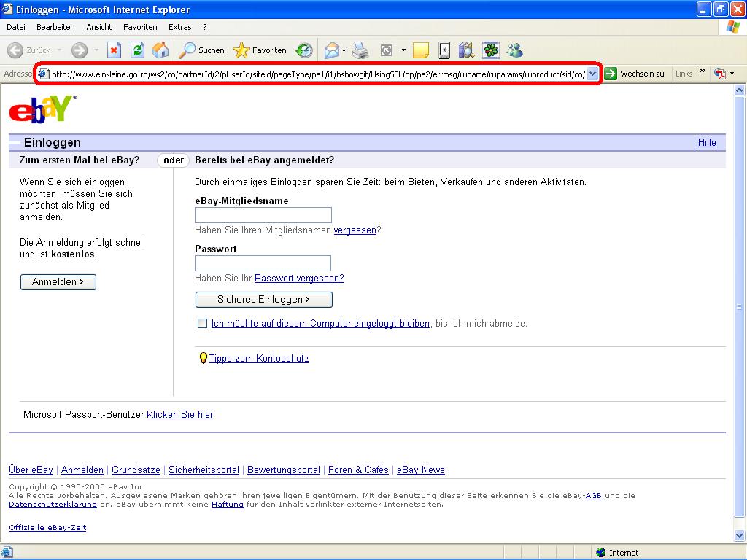Viewport: 747px width, 560px height.
Task: Click the green Wechseln zu arrow
Action: click(611, 74)
